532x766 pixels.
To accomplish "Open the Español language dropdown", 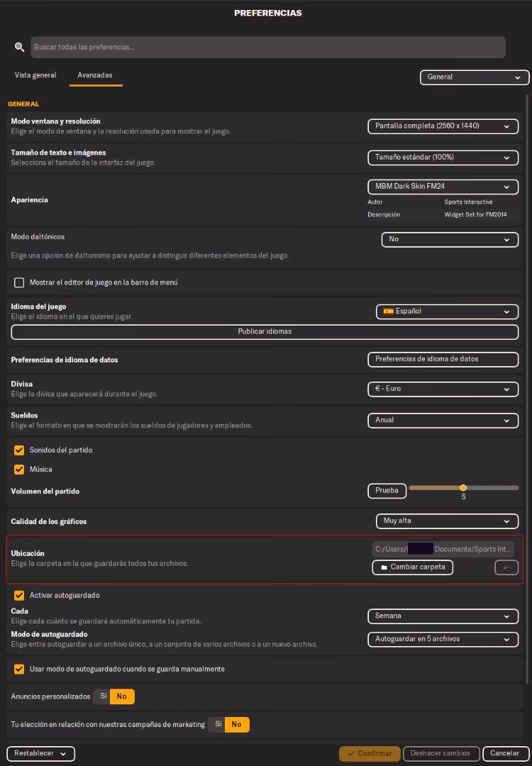I will tap(447, 311).
